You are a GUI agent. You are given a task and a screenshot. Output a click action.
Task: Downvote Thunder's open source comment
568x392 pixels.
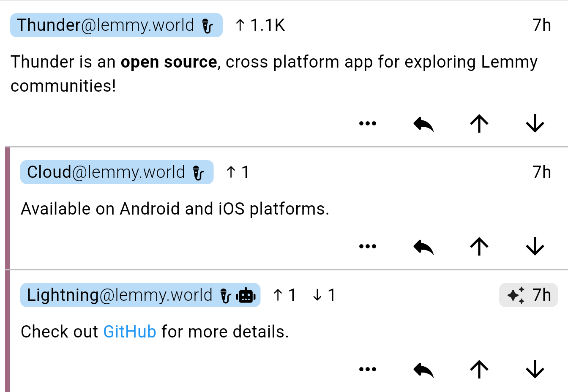click(x=535, y=124)
